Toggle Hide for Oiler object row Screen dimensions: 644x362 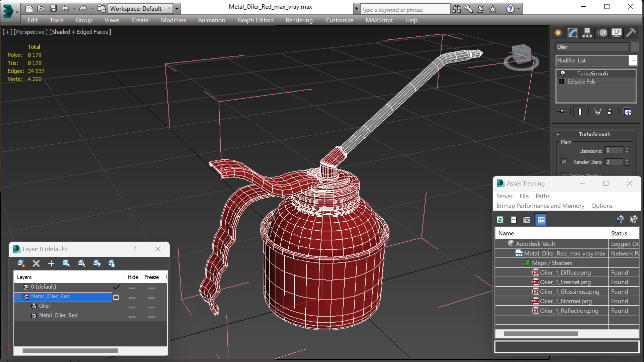[x=132, y=307]
